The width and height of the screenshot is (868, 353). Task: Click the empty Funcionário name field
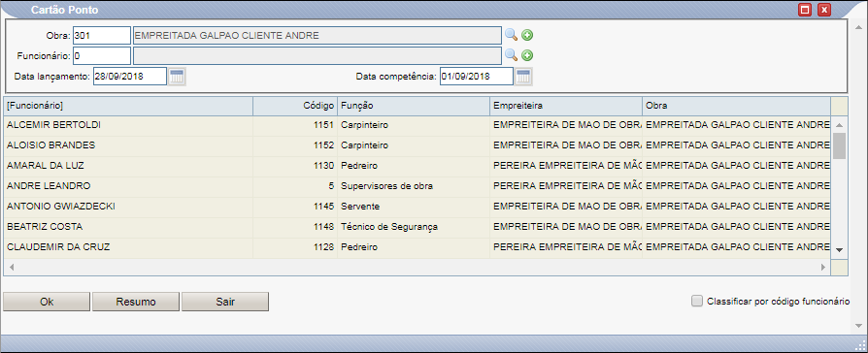coord(317,55)
